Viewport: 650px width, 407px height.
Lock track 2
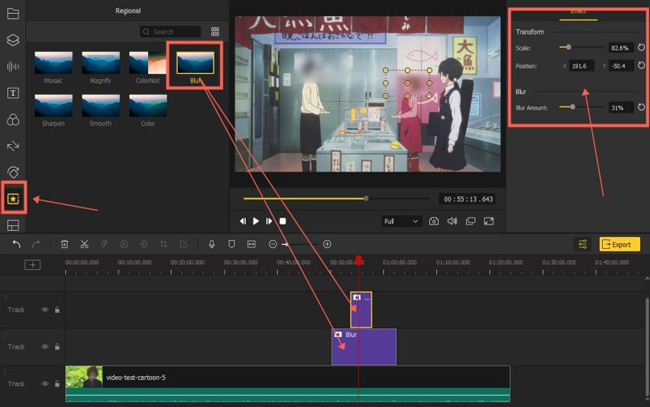[57, 346]
